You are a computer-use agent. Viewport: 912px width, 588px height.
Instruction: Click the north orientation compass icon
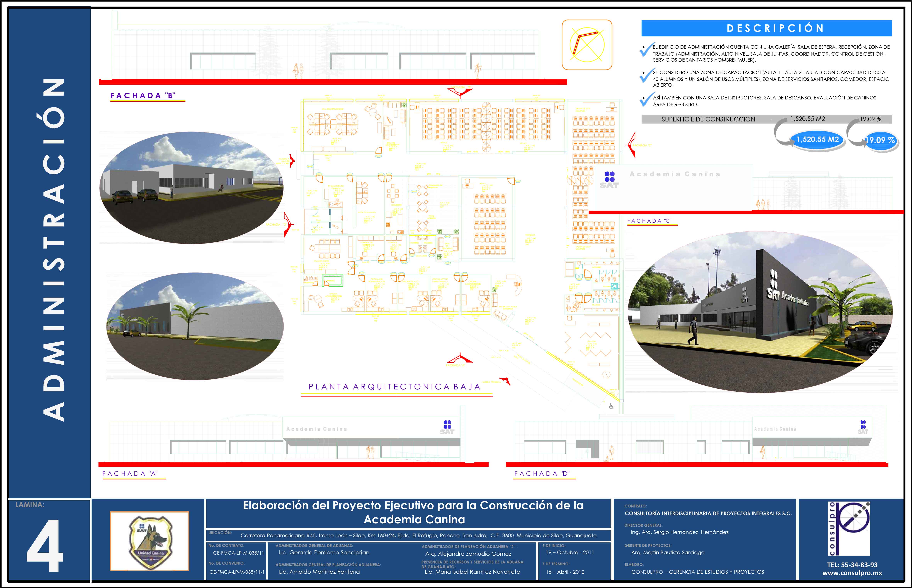pyautogui.click(x=587, y=45)
